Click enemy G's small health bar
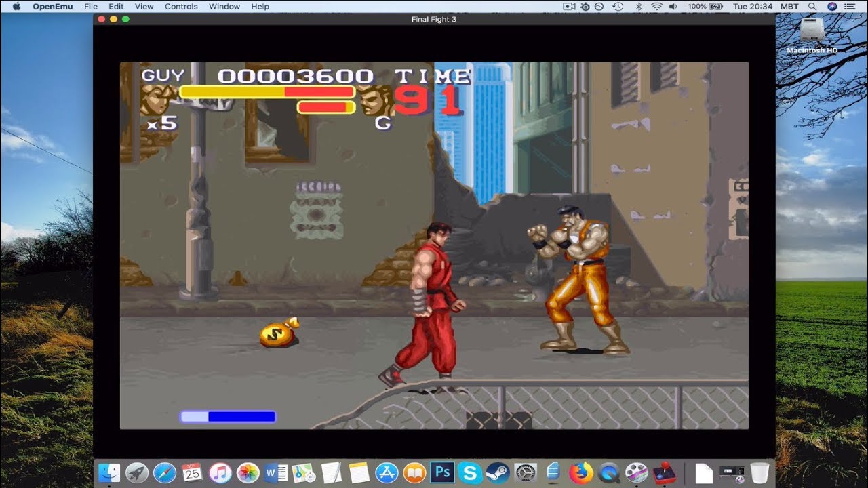Image resolution: width=868 pixels, height=488 pixels. (x=326, y=107)
